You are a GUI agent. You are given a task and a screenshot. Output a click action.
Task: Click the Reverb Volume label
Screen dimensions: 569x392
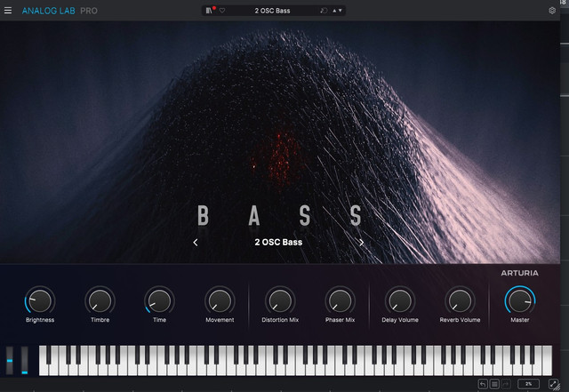(x=460, y=320)
